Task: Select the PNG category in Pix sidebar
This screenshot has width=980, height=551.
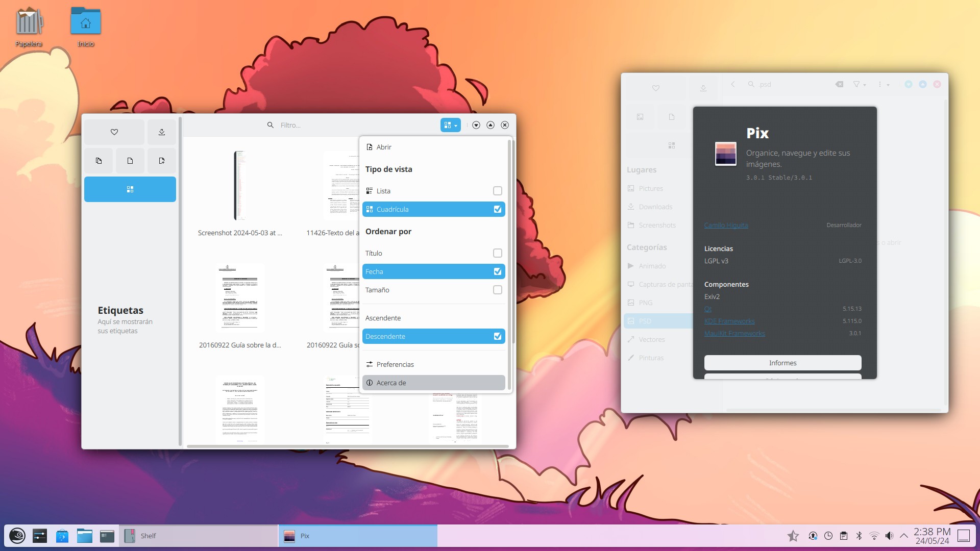Action: (x=645, y=303)
